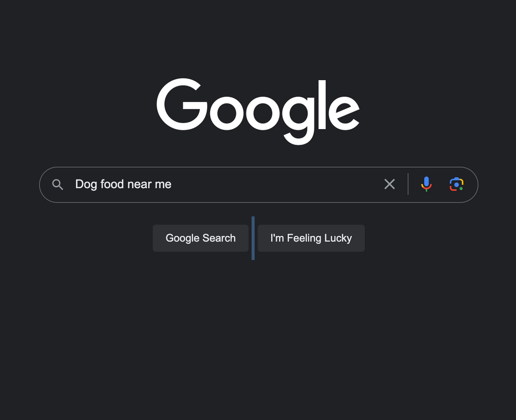Place cursor on the word Dog in query
The width and height of the screenshot is (516, 420).
point(86,185)
